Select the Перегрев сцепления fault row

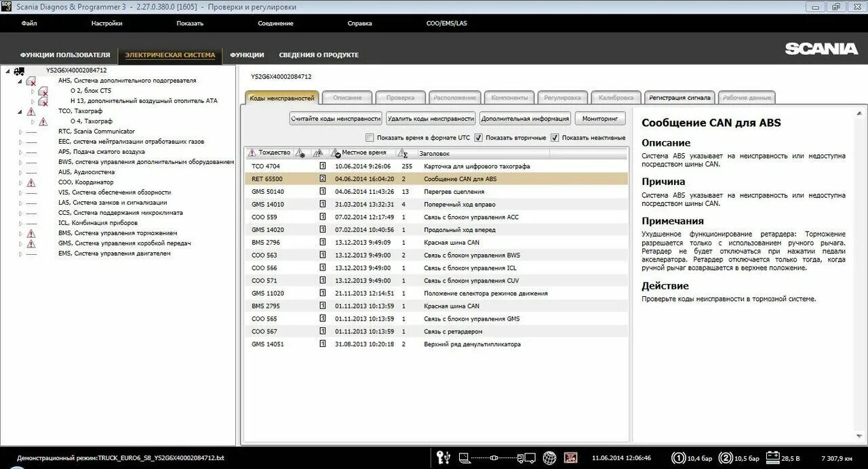point(436,192)
